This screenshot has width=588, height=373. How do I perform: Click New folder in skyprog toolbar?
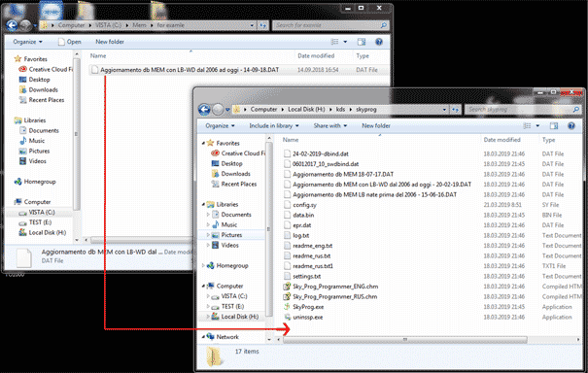coord(376,126)
